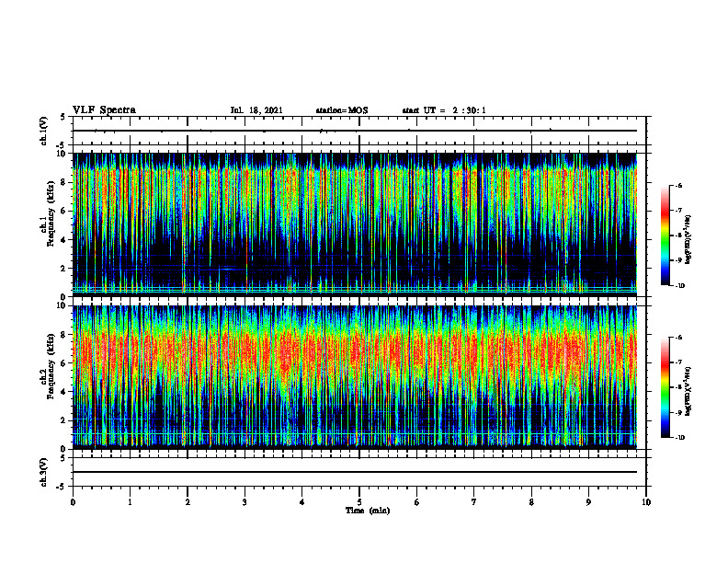This screenshot has width=728, height=563.
Task: Click the time axis tick label "0"
Action: click(73, 502)
